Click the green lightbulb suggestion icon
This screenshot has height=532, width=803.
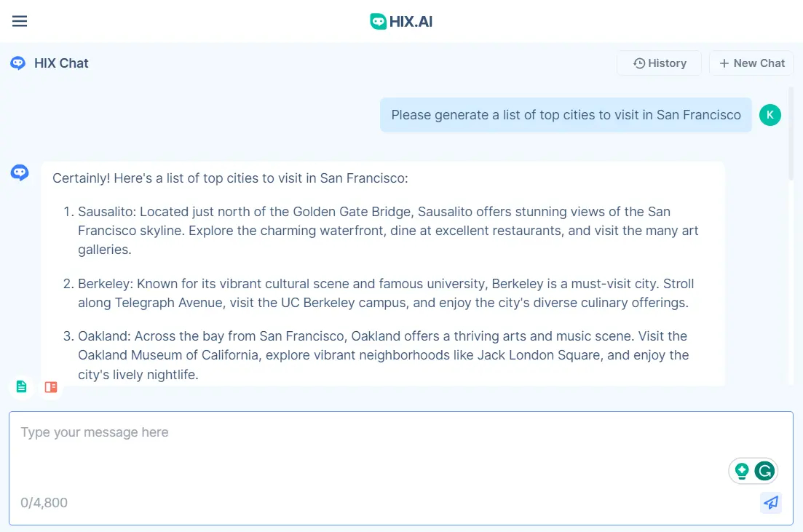(742, 471)
